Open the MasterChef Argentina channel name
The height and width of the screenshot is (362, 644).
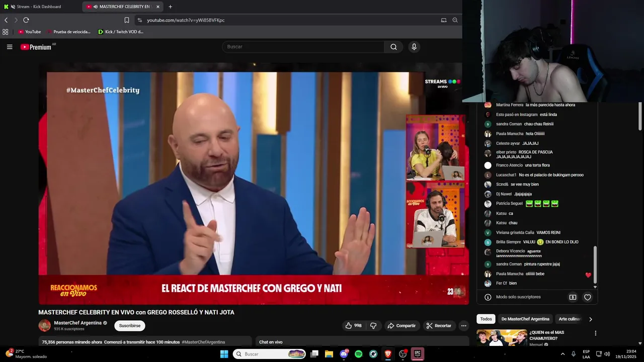point(78,323)
